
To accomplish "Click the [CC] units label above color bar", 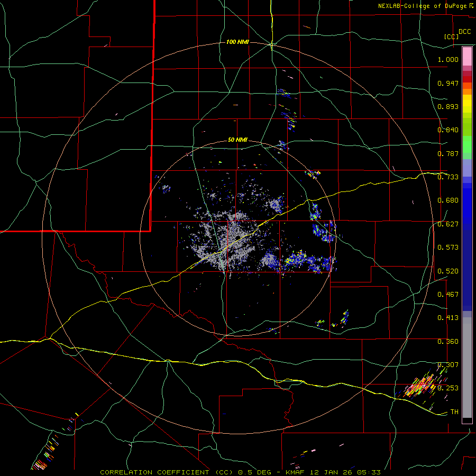I will tap(451, 36).
